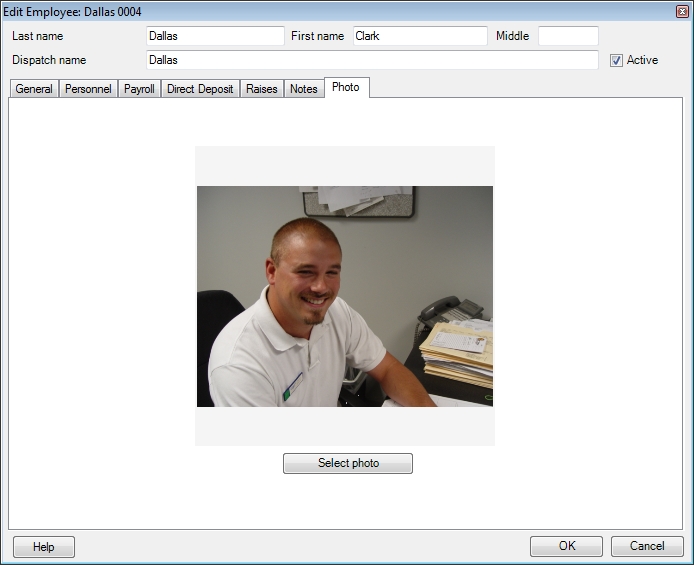Click the 'Middle' label
694x565 pixels.
point(513,36)
